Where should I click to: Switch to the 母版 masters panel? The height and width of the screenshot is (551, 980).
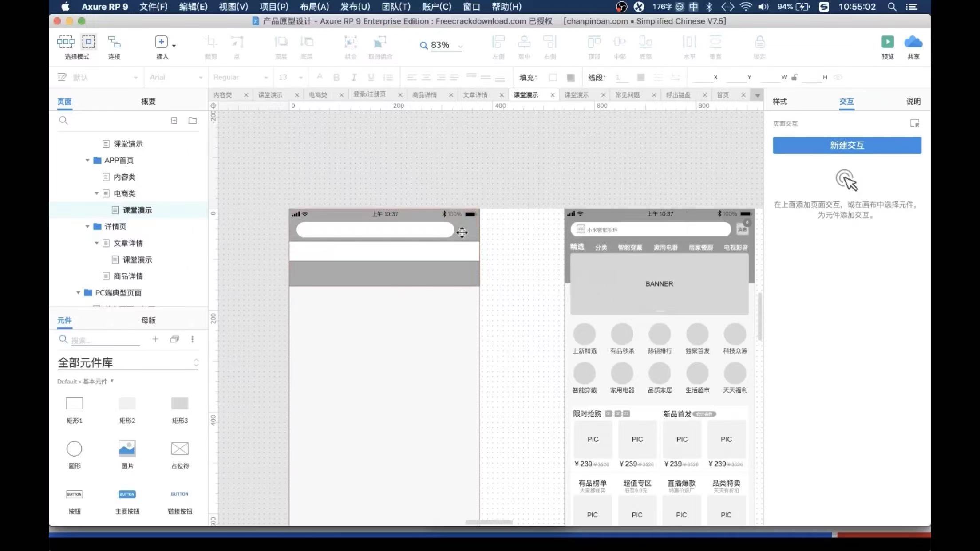click(x=148, y=320)
